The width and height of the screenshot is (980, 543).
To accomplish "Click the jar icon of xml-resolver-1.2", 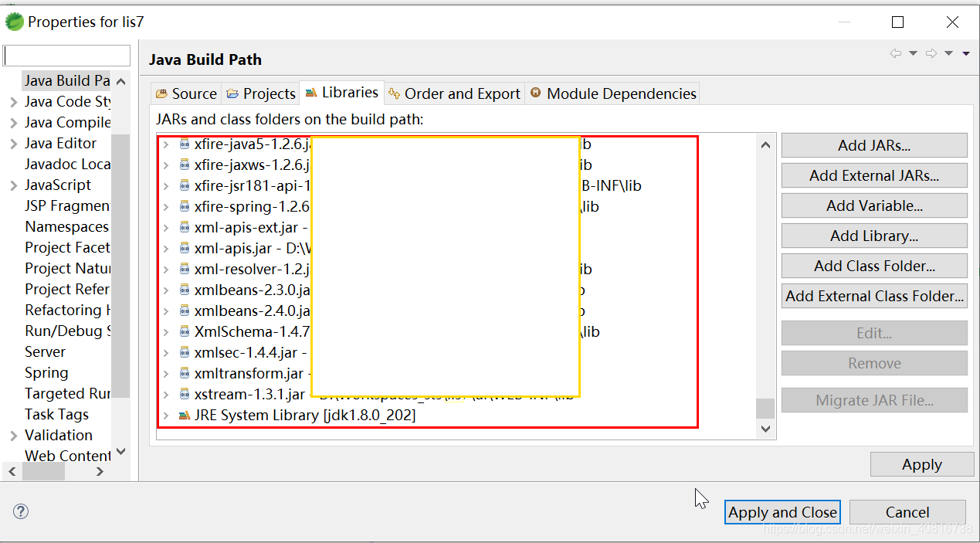I will click(185, 269).
